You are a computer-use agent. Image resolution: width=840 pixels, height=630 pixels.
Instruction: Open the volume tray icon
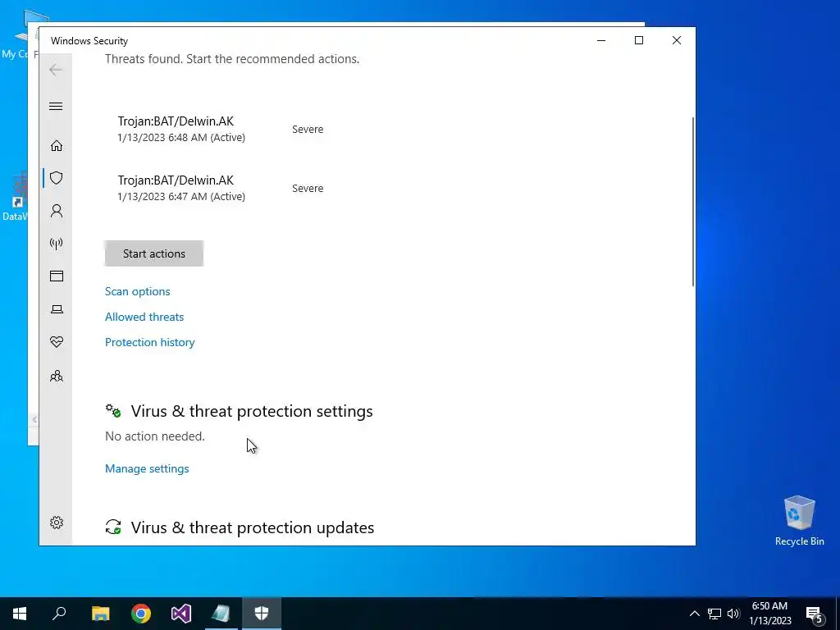[x=733, y=614]
